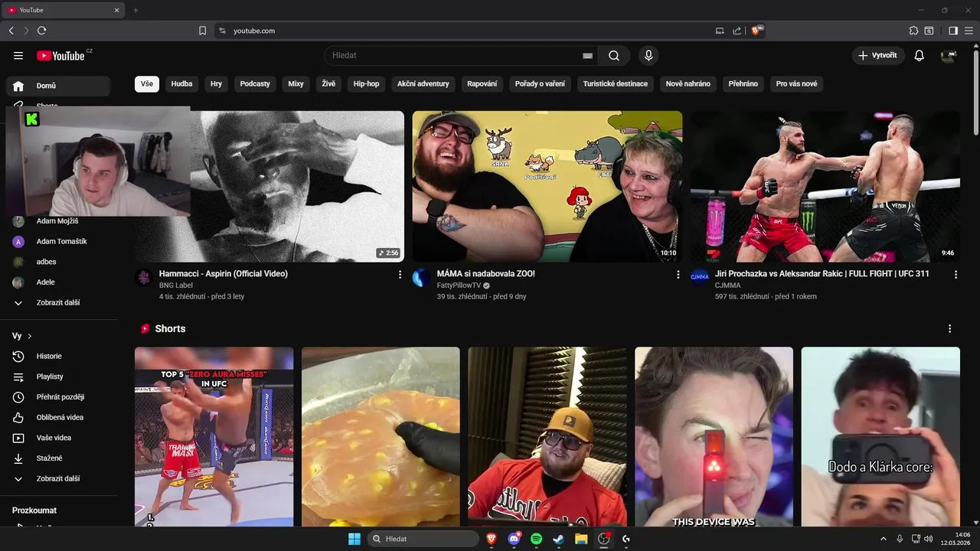Go to Domů in the sidebar
This screenshot has width=980, height=551.
(60, 86)
